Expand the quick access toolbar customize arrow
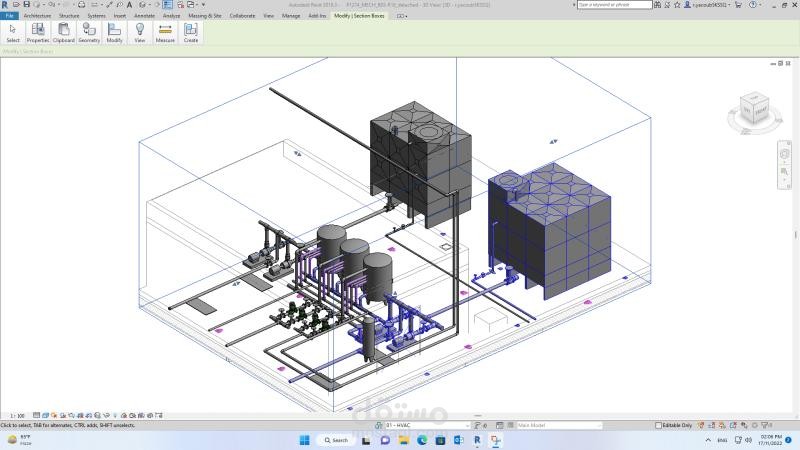This screenshot has width=800, height=450. [x=204, y=5]
